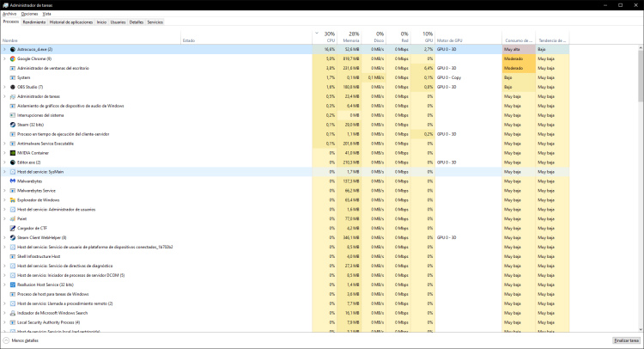The image size is (644, 349).
Task: Expand the Google Chrome process group
Action: coord(4,58)
